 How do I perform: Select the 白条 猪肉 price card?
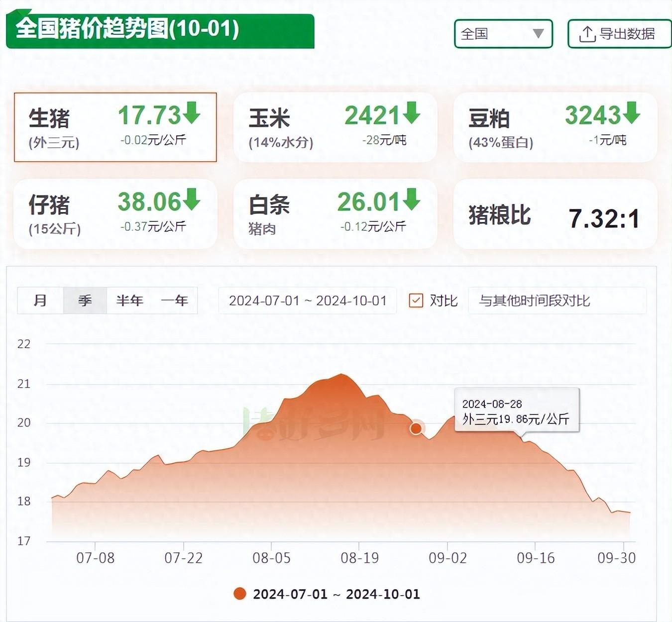(335, 214)
